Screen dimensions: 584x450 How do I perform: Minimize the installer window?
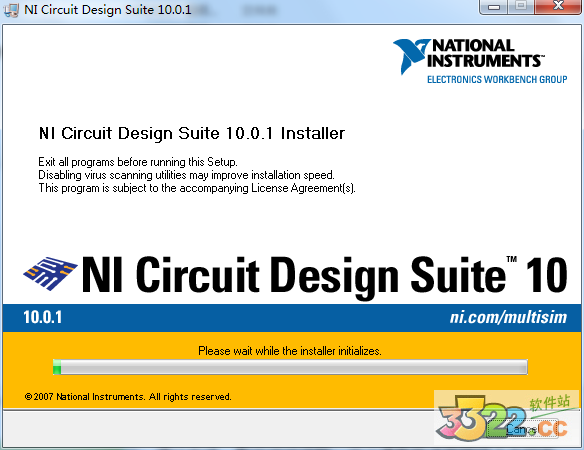point(494,7)
